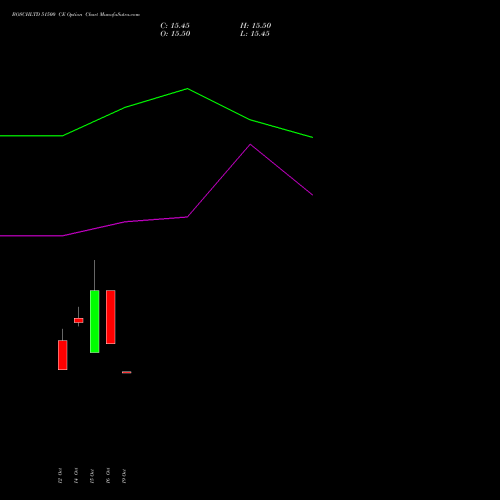Image resolution: width=500 pixels, height=500 pixels.
Task: Click the 12 Oct date label
Action: (60, 476)
